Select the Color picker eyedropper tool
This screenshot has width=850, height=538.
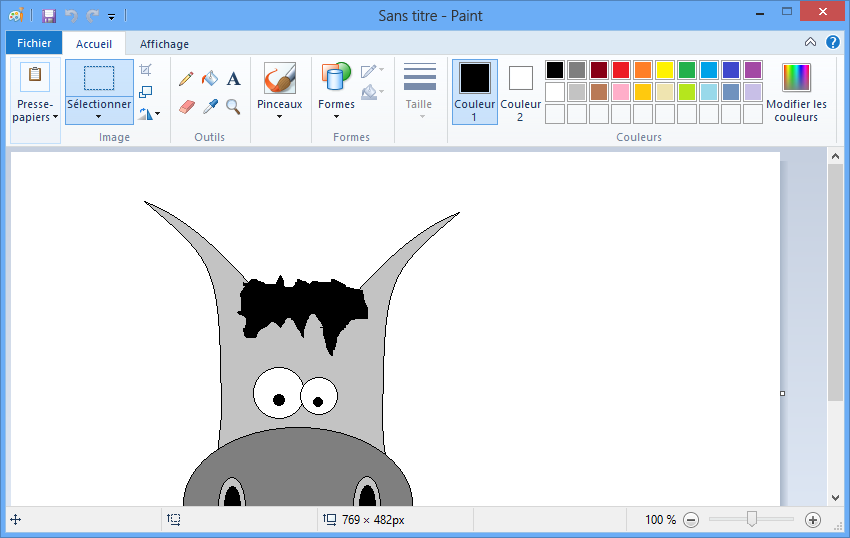210,106
